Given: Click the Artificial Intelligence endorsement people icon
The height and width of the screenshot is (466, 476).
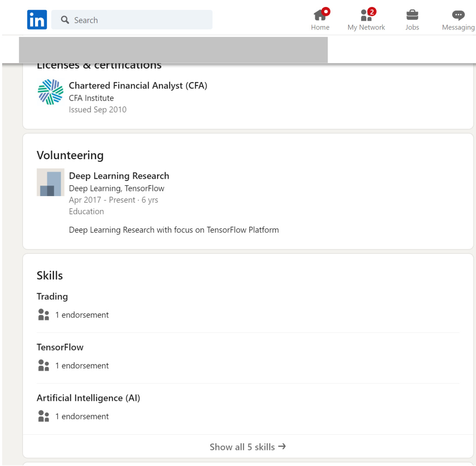Looking at the screenshot, I should point(44,416).
